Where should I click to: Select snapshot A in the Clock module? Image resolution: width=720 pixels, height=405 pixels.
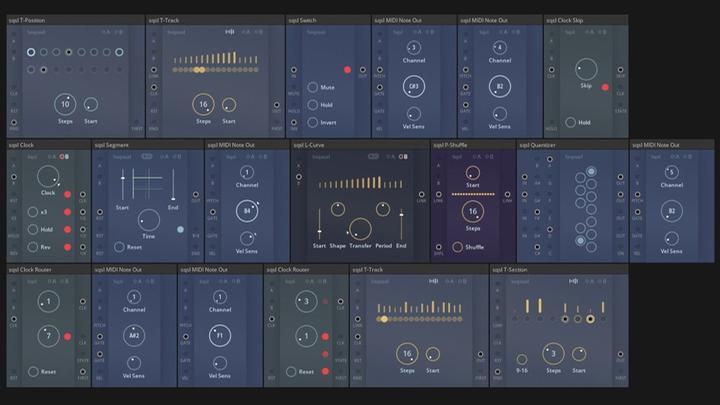coord(52,157)
